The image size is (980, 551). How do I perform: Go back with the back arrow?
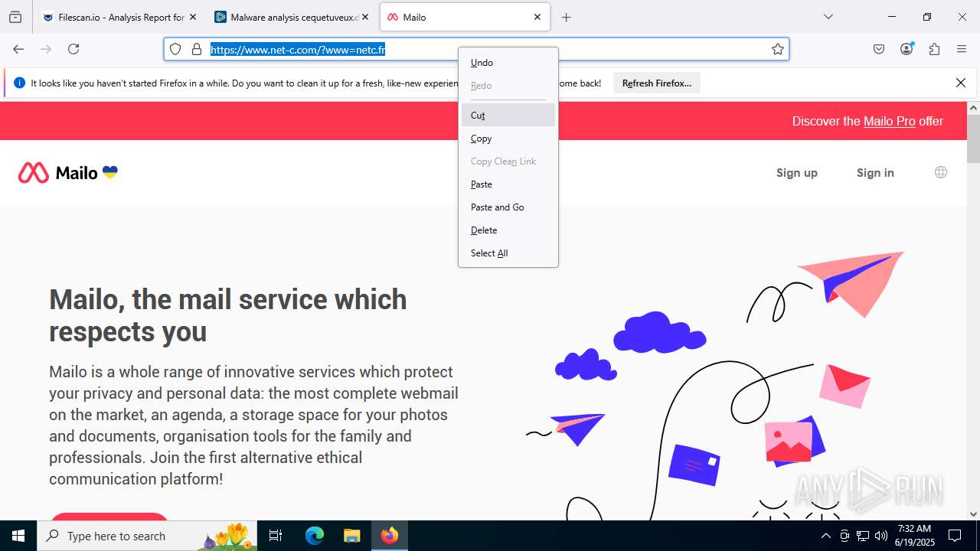pyautogui.click(x=18, y=49)
